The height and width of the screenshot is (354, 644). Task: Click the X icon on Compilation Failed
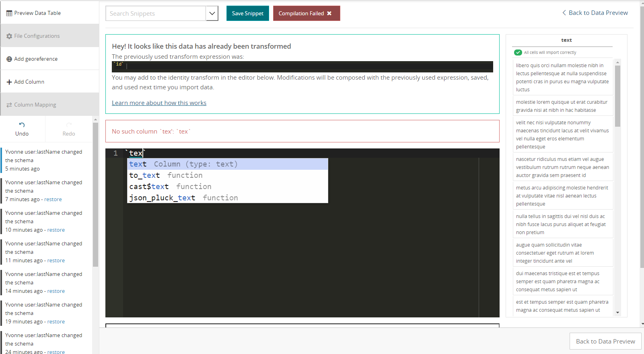tap(329, 13)
